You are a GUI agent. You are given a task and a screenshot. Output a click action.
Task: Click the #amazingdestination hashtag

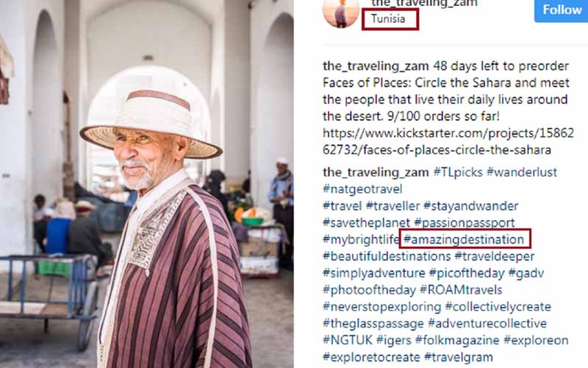465,240
